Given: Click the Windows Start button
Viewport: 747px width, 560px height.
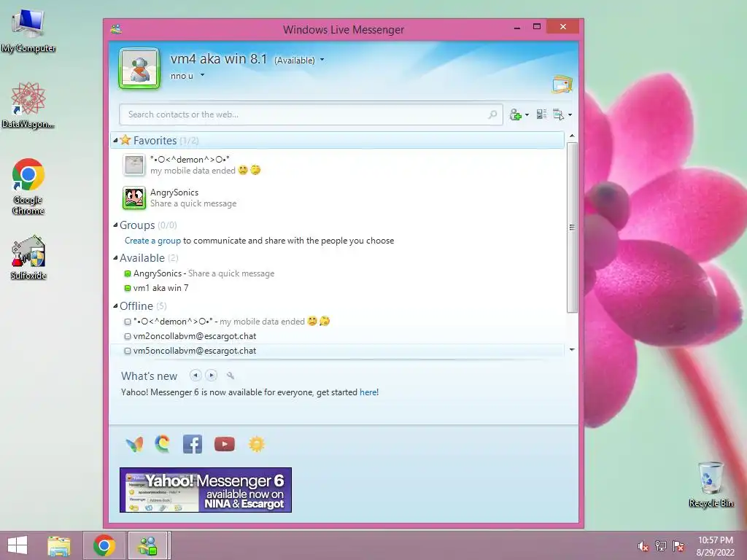Looking at the screenshot, I should [18, 545].
